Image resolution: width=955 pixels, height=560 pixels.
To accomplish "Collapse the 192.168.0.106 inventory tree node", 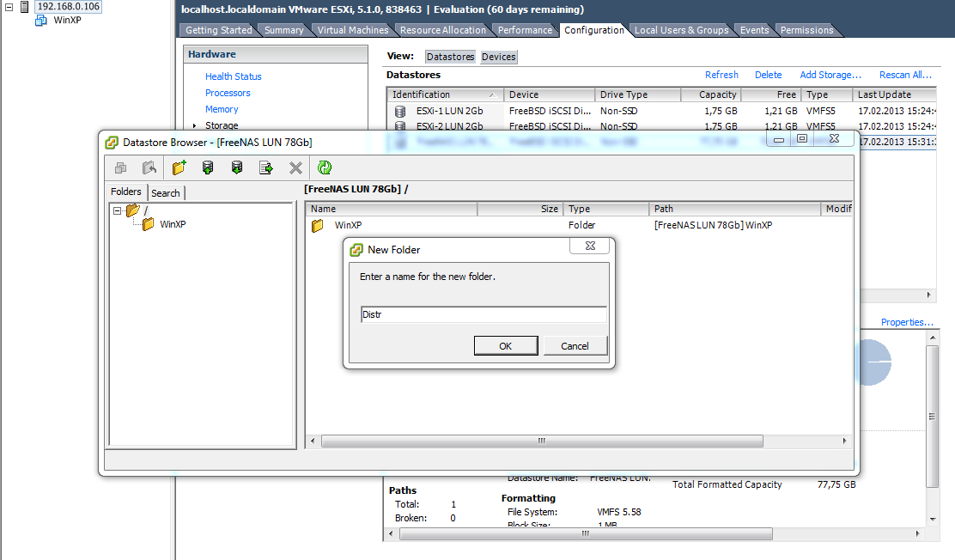I will coord(9,7).
